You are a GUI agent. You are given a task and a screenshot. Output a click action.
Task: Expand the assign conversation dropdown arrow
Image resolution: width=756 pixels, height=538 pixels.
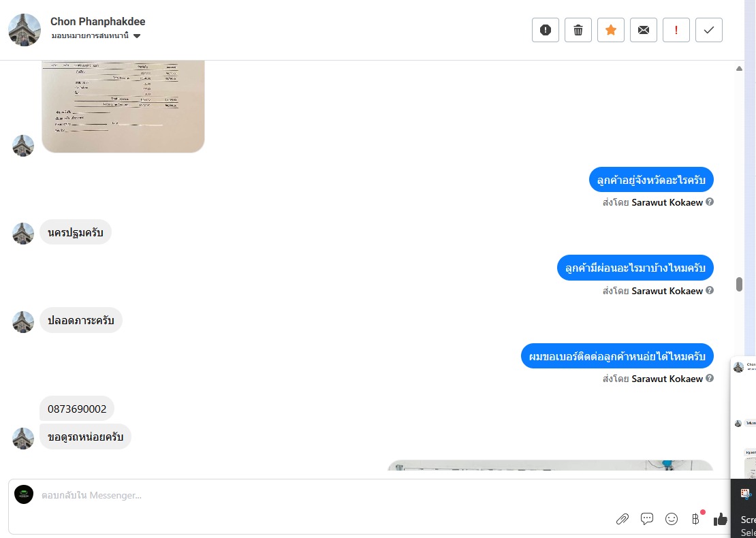(137, 35)
